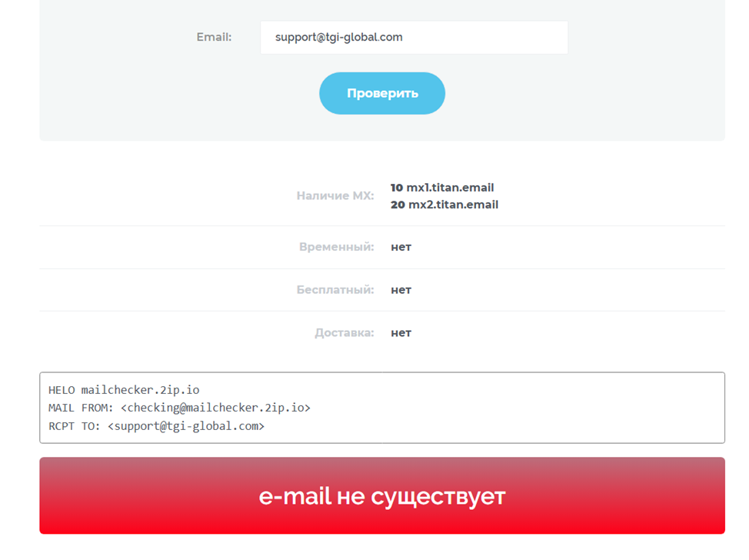Click the Временный label
749x560 pixels.
click(x=337, y=247)
